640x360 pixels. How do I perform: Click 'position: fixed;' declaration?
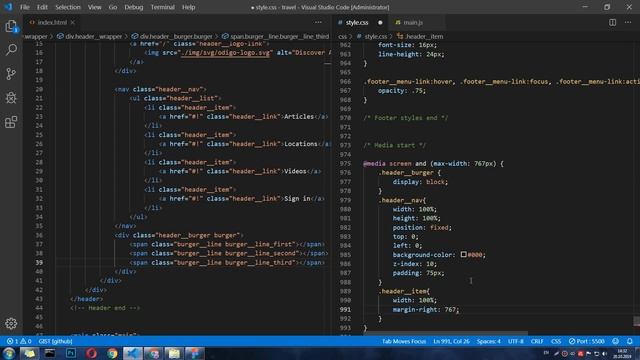422,227
